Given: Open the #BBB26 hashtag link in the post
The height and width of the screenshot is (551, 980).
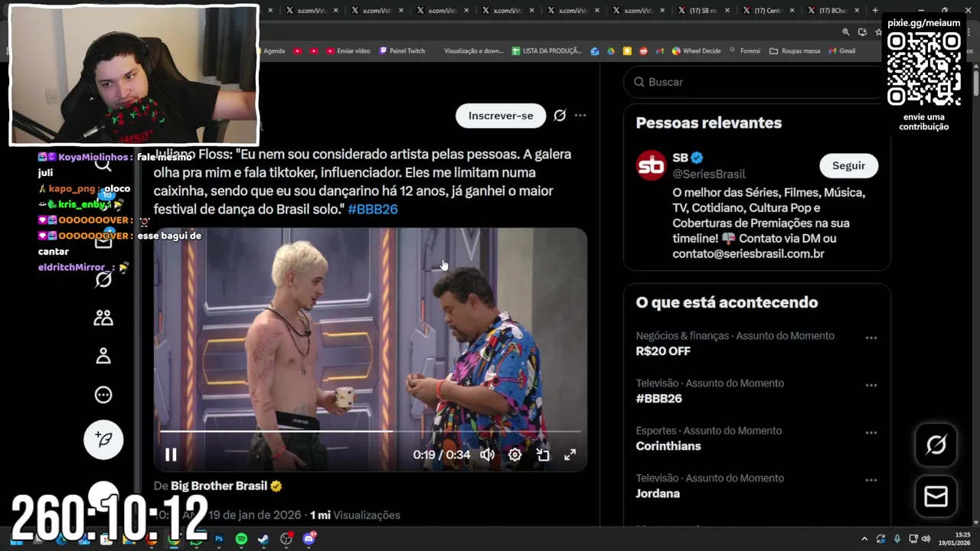Looking at the screenshot, I should (x=373, y=209).
